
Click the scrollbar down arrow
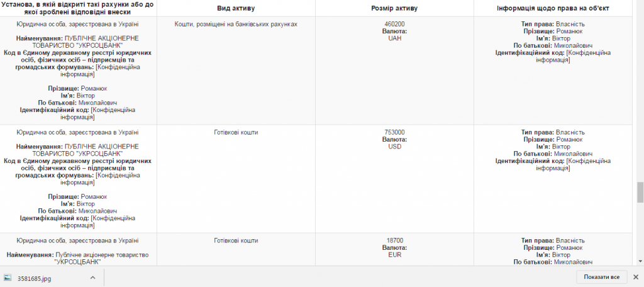[640, 261]
